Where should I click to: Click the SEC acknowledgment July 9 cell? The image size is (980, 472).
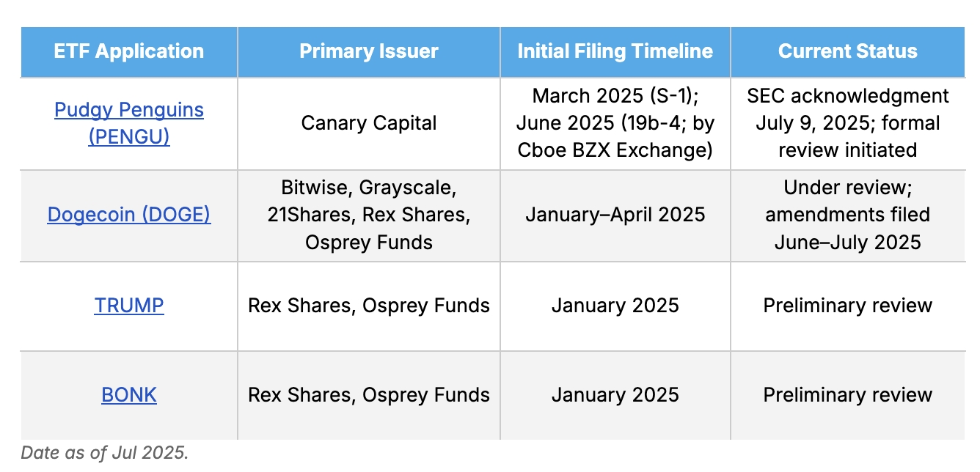tap(848, 123)
